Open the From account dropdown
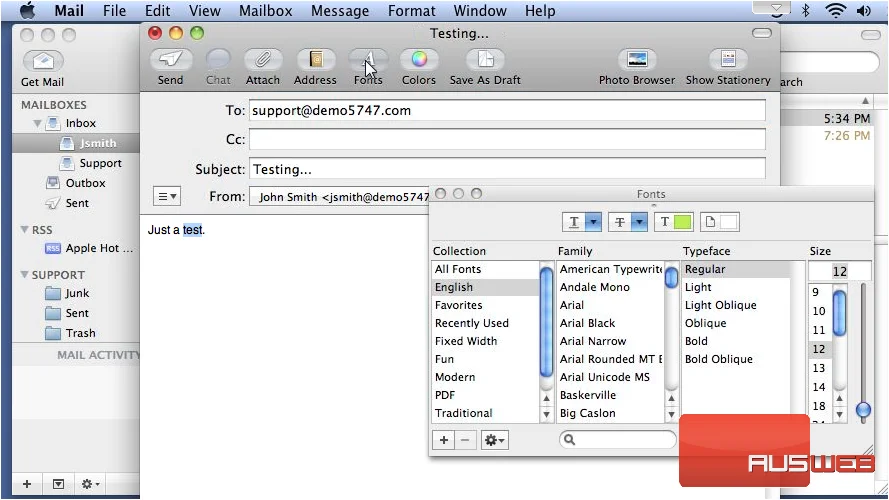The image size is (889, 500). click(339, 197)
